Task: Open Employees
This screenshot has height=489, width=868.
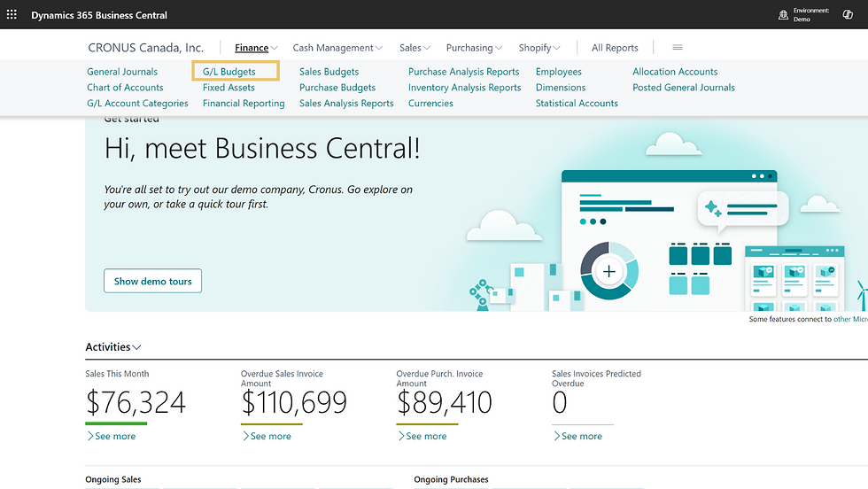Action: tap(558, 72)
